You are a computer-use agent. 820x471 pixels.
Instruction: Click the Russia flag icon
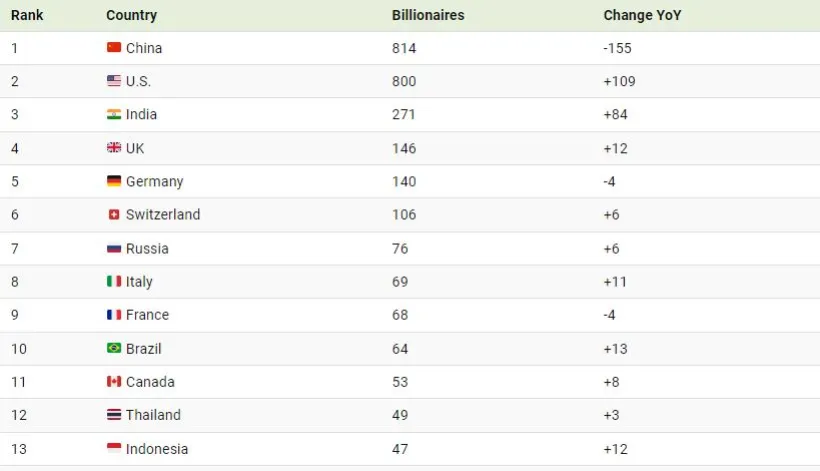pyautogui.click(x=114, y=248)
